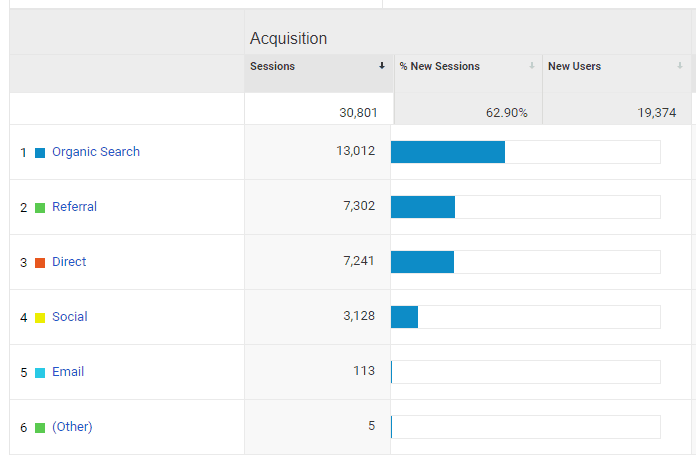Sort by Sessions using the arrow icon
Viewport: 696px width, 461px height.
[x=382, y=66]
